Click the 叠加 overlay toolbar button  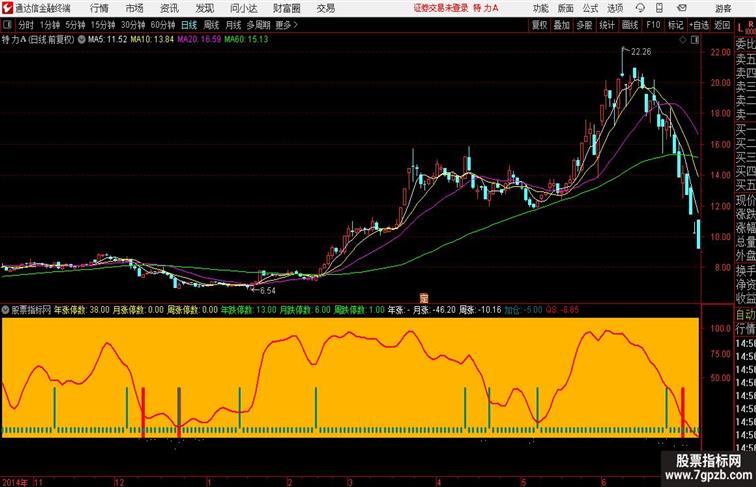562,25
